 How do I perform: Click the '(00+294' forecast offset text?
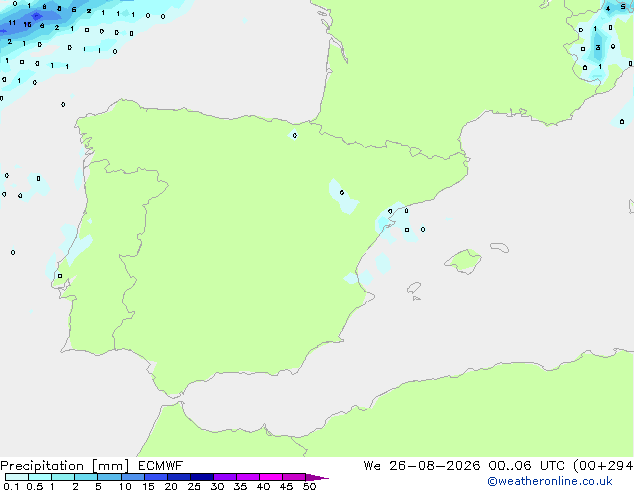click(603, 466)
